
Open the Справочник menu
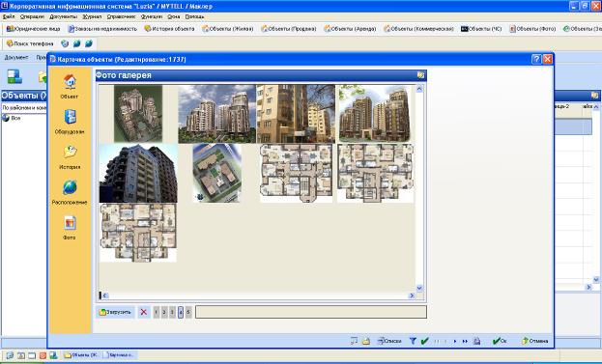tap(121, 16)
